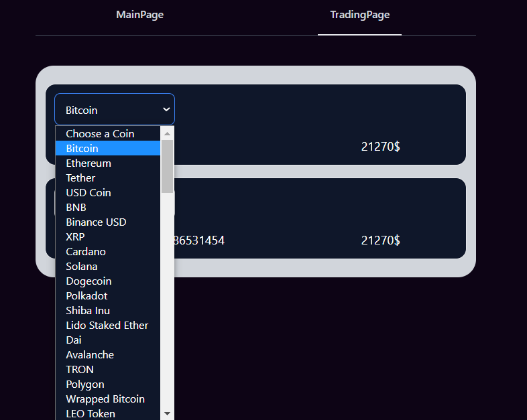Pick Dai from the coin list
Viewport: 527px width, 420px height.
[x=108, y=340]
